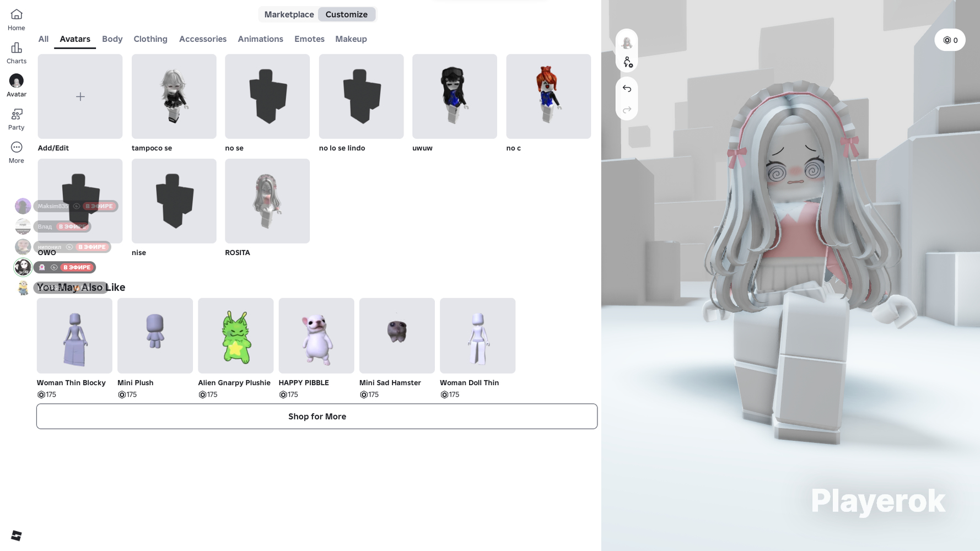Switch to Customize view

pos(346,14)
